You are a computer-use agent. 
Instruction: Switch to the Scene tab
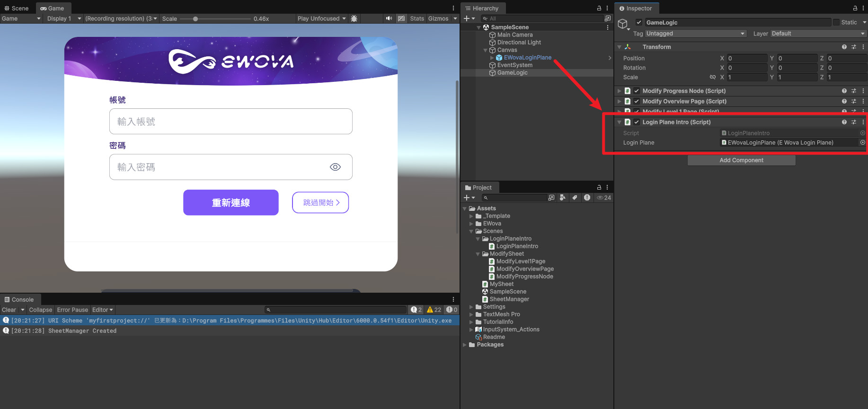17,8
